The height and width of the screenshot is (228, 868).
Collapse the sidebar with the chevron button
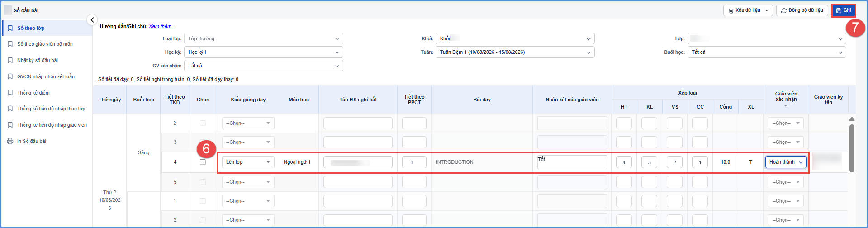click(x=92, y=20)
